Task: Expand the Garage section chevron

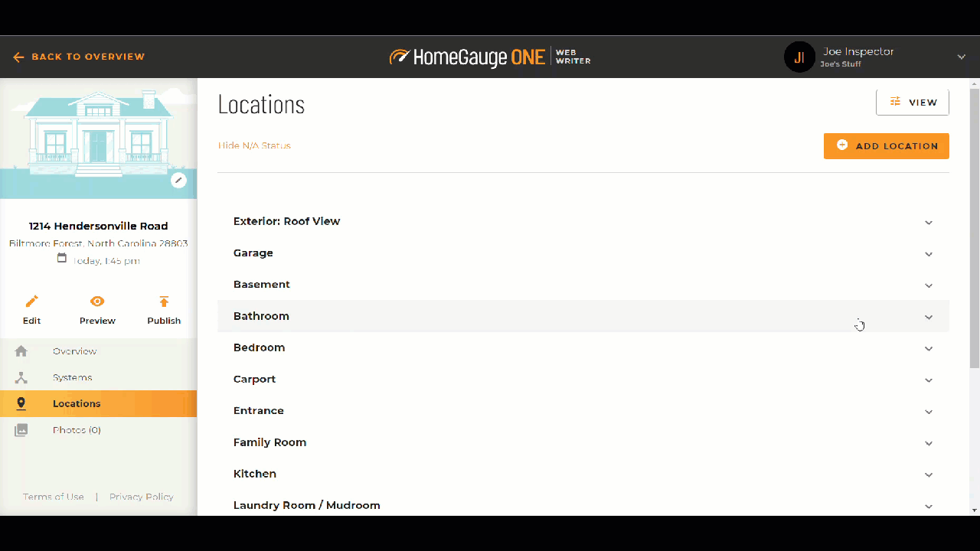Action: [x=928, y=254]
